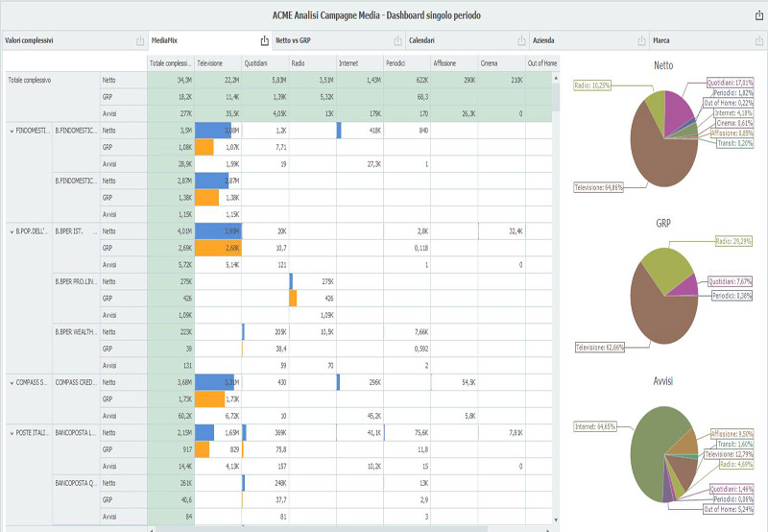Image resolution: width=768 pixels, height=532 pixels.
Task: Collapse the POSTE ITALI... row group
Action: click(12, 434)
